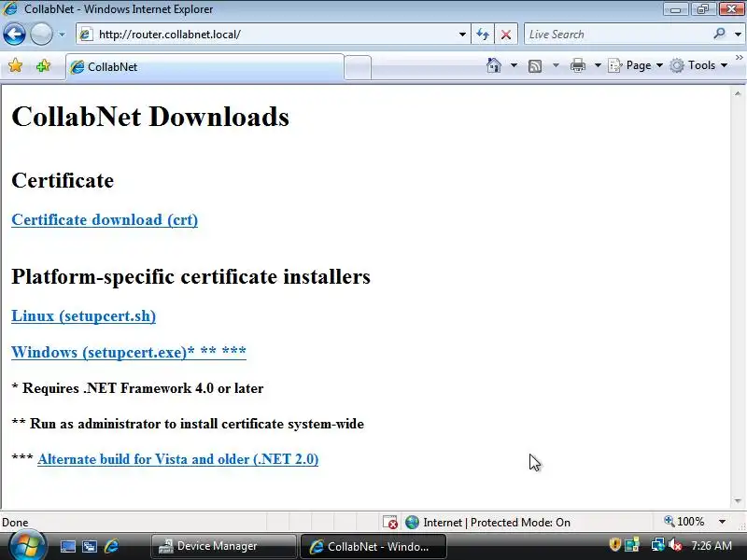
Task: Click the CollabNet Downloads heading
Action: (150, 118)
